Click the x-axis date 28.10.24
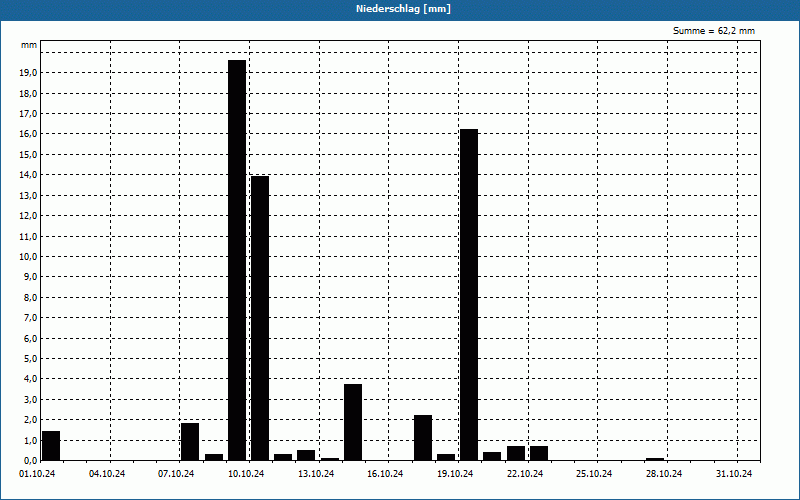800x500 pixels. click(664, 474)
